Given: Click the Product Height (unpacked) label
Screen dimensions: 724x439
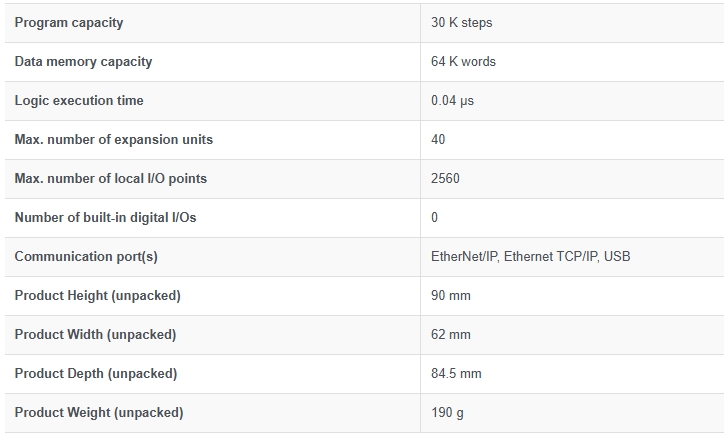Looking at the screenshot, I should point(97,295).
